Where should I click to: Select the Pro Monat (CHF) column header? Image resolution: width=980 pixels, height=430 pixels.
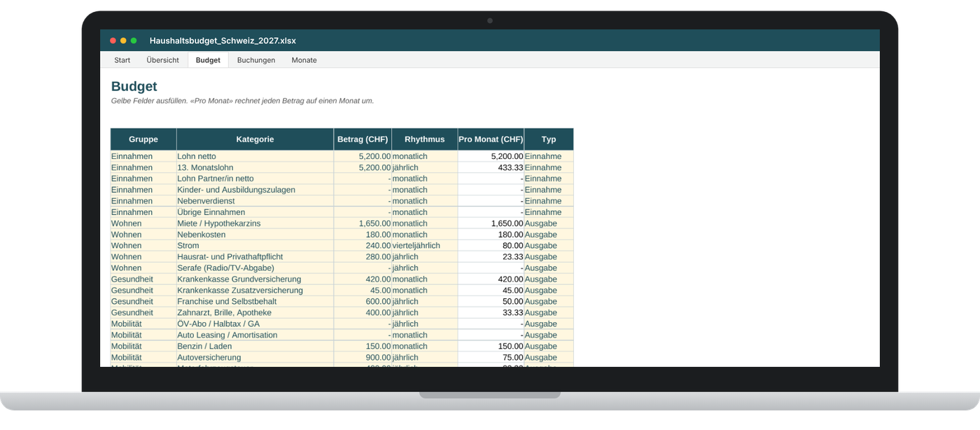pos(491,139)
